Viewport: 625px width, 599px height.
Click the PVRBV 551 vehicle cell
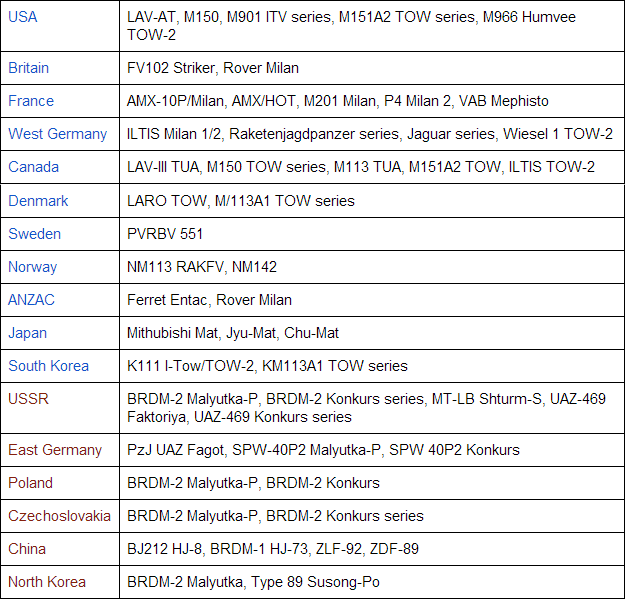point(165,233)
